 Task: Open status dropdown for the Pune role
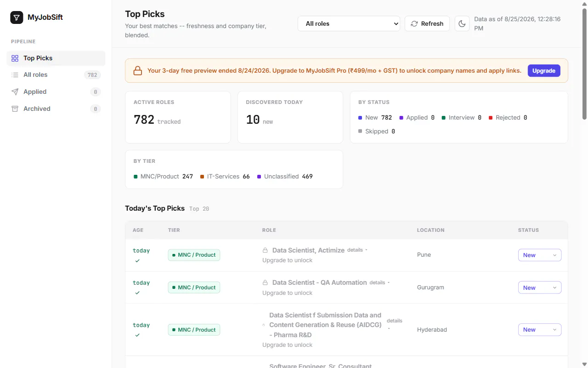540,255
